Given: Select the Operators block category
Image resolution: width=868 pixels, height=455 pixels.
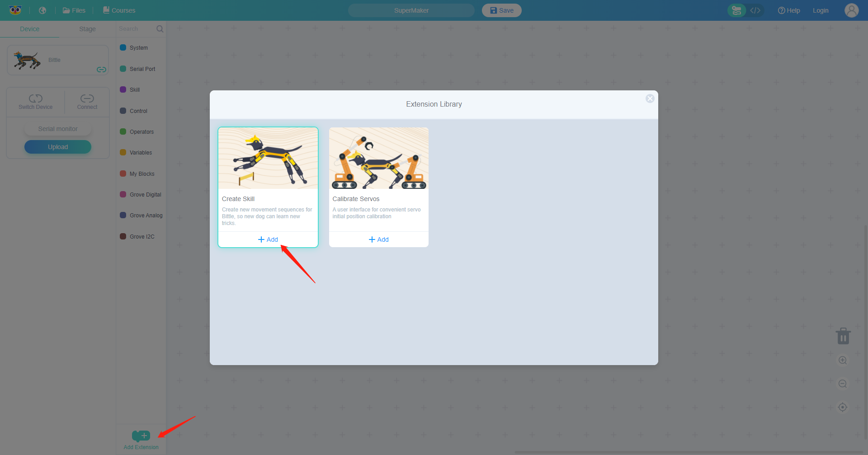Looking at the screenshot, I should pos(137,132).
